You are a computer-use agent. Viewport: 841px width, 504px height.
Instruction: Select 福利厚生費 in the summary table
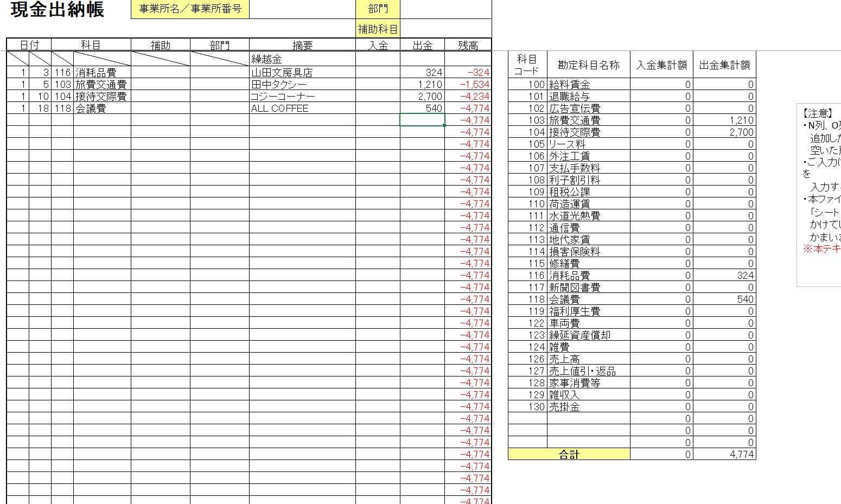point(589,311)
